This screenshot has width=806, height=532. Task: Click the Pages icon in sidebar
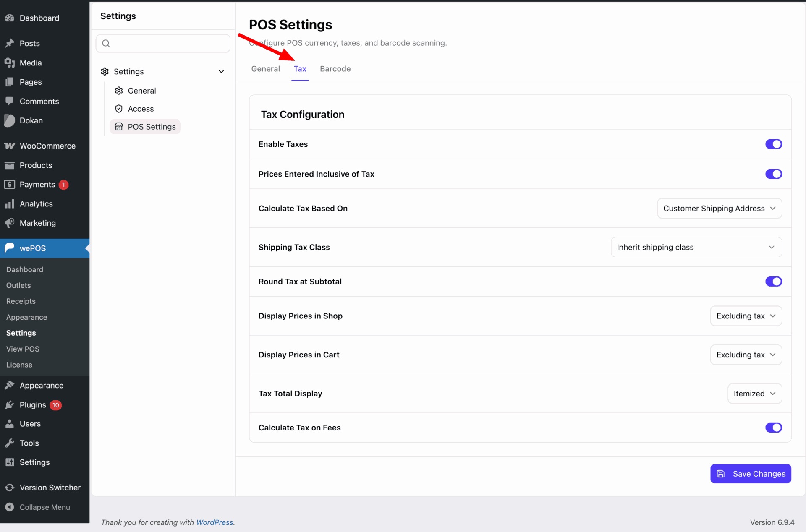(9, 82)
